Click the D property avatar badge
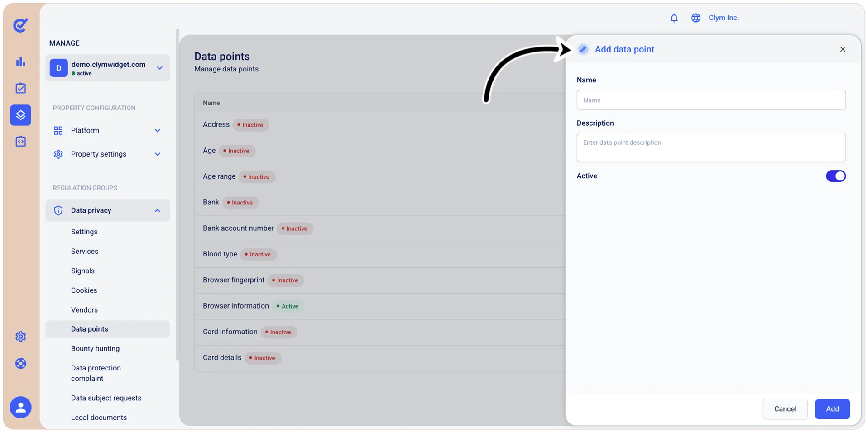The image size is (868, 432). pos(58,68)
